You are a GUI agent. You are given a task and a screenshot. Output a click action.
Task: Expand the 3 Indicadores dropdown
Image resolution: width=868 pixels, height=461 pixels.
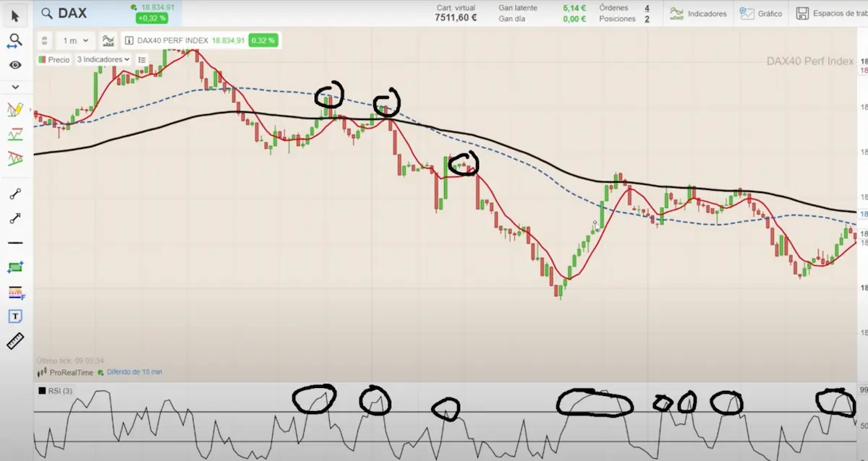coord(103,59)
